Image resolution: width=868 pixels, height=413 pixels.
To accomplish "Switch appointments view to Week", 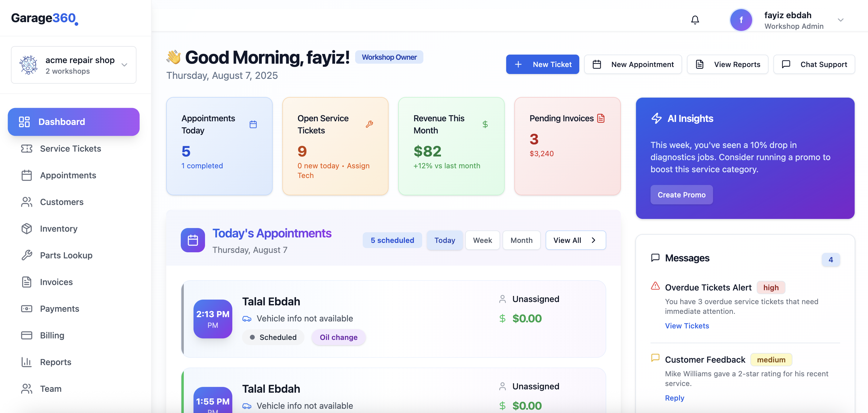I will pyautogui.click(x=482, y=240).
